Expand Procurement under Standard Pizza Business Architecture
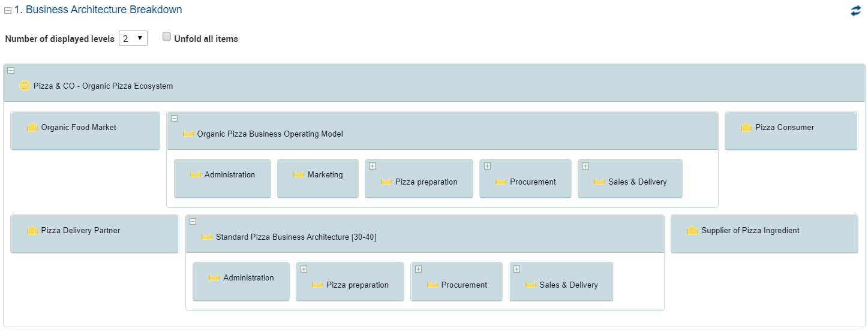The width and height of the screenshot is (868, 332). point(419,270)
